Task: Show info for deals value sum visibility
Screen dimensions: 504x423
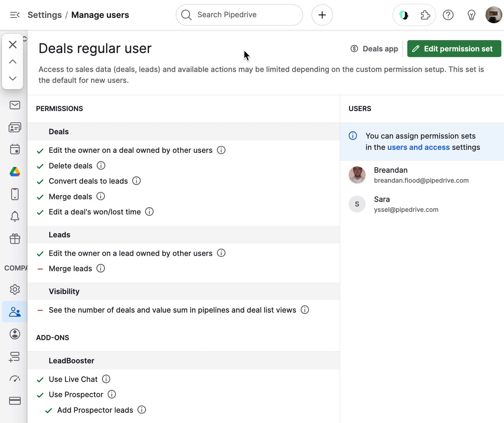Action: click(x=305, y=310)
